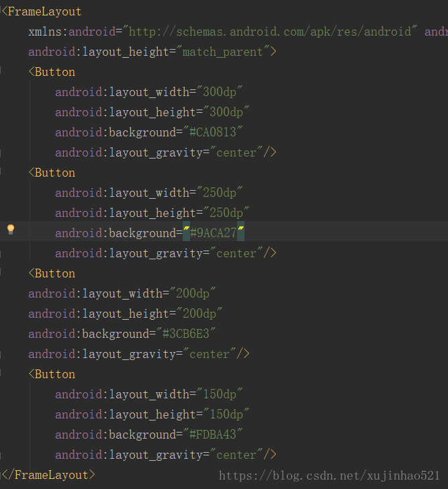Click the background color value #FDBA43

point(213,435)
